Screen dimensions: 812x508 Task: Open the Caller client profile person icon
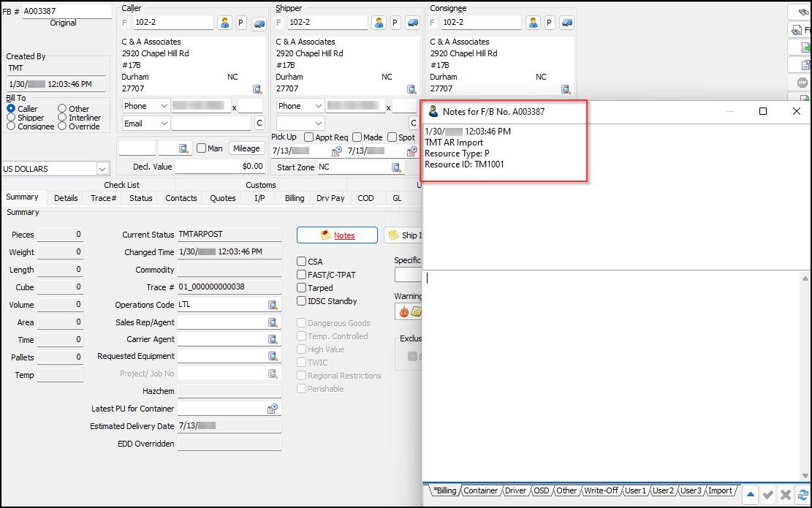pyautogui.click(x=225, y=23)
